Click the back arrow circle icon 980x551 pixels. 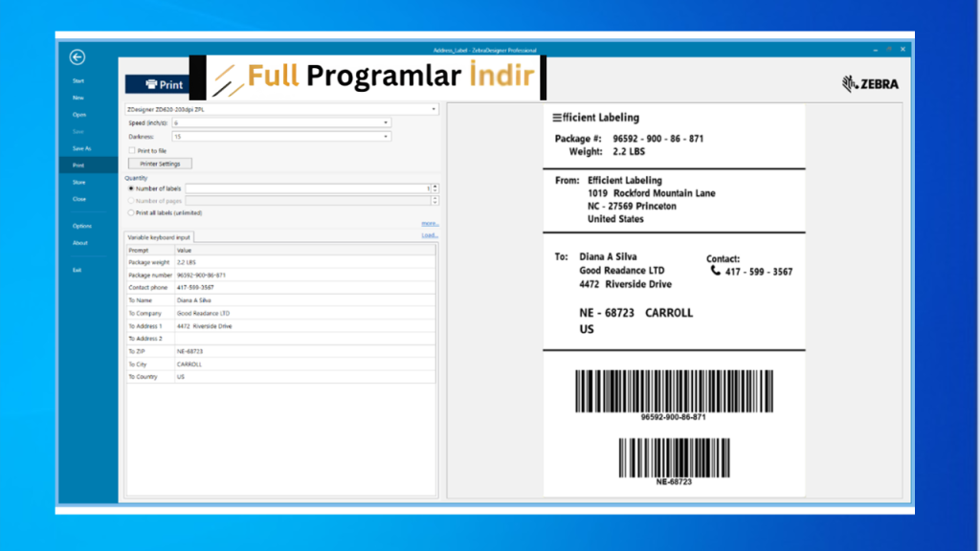[x=78, y=57]
